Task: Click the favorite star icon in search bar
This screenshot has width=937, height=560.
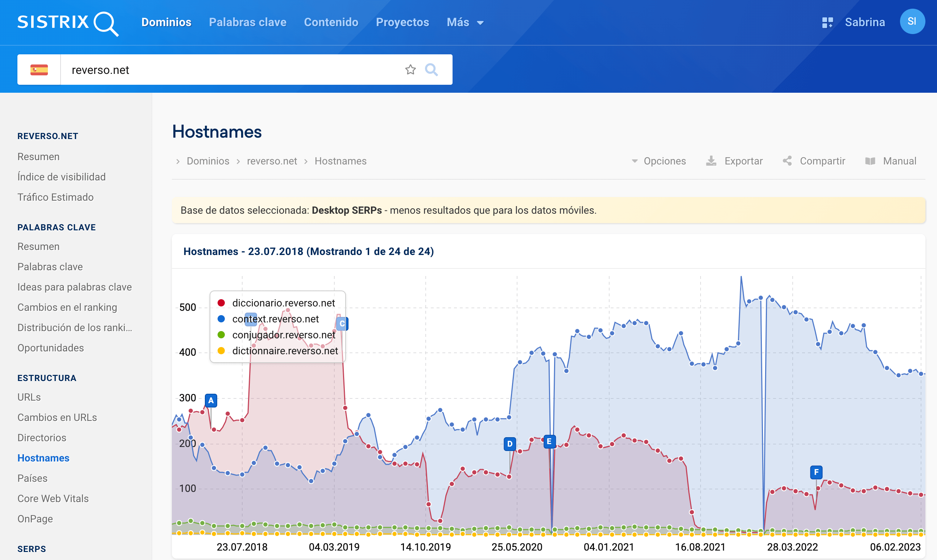Action: tap(410, 70)
